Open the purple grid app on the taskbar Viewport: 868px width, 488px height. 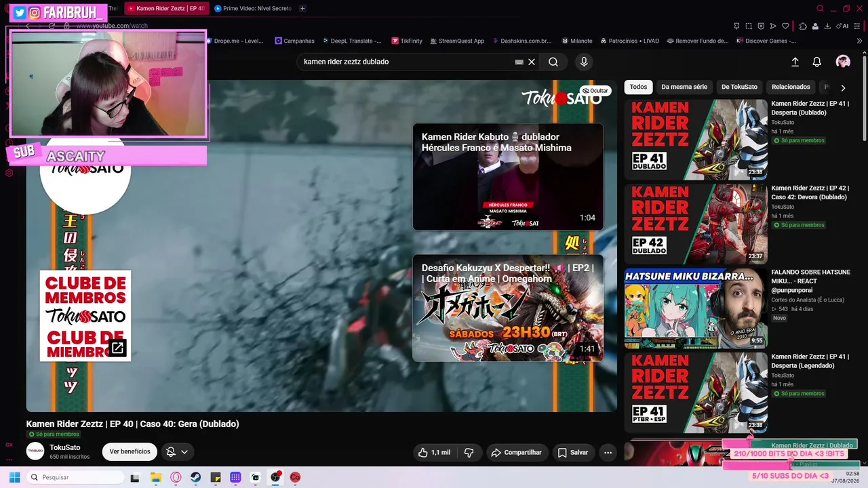[235, 477]
